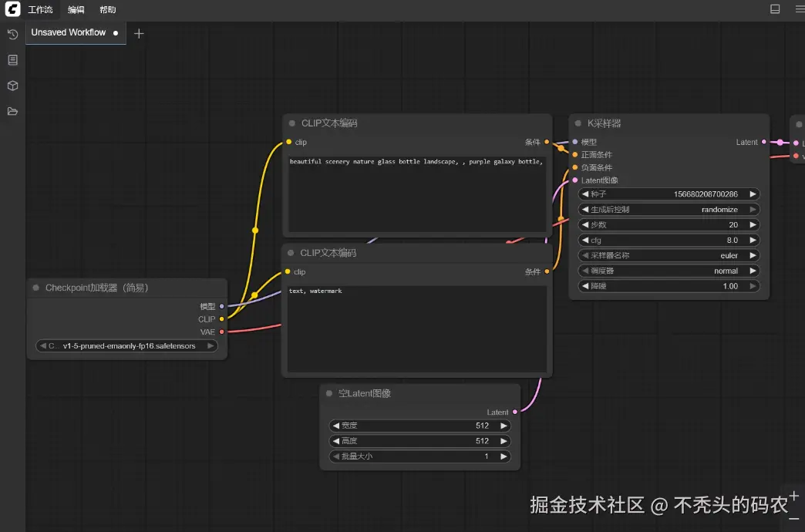805x532 pixels.
Task: Increase 批量大小 batch size with right arrow
Action: [504, 456]
